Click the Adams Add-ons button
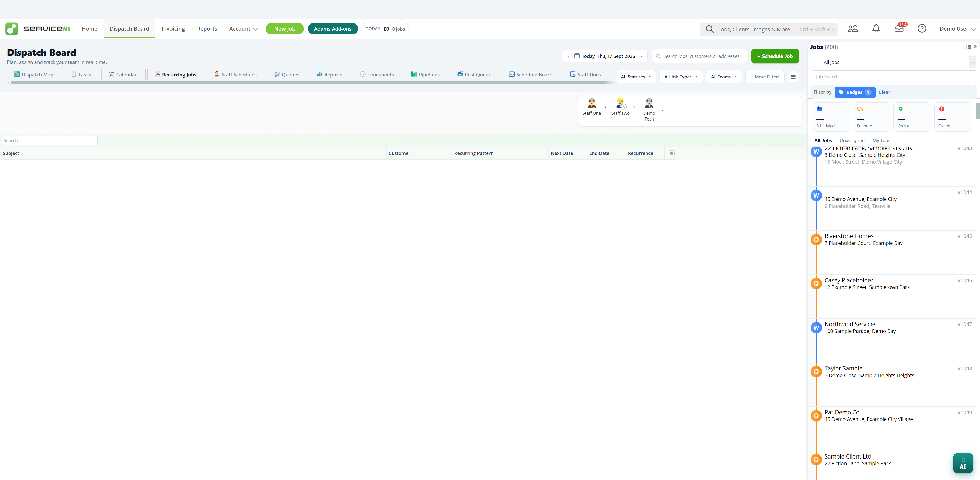 (x=333, y=29)
